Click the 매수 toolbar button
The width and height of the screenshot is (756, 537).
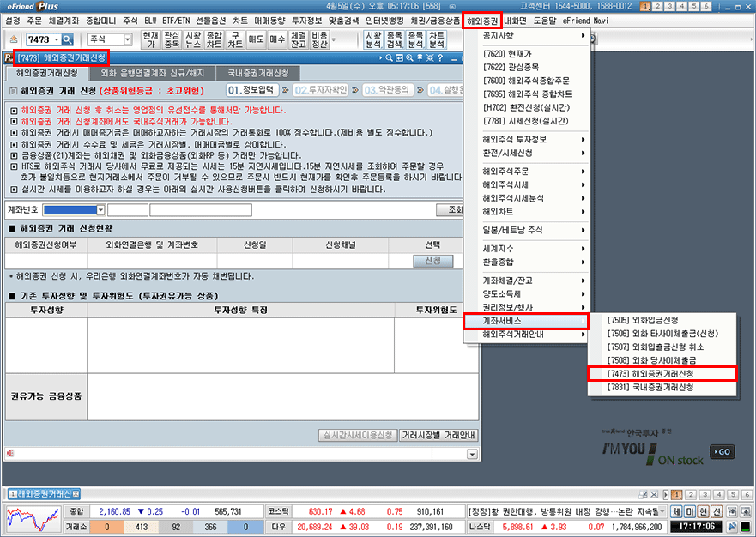[277, 39]
